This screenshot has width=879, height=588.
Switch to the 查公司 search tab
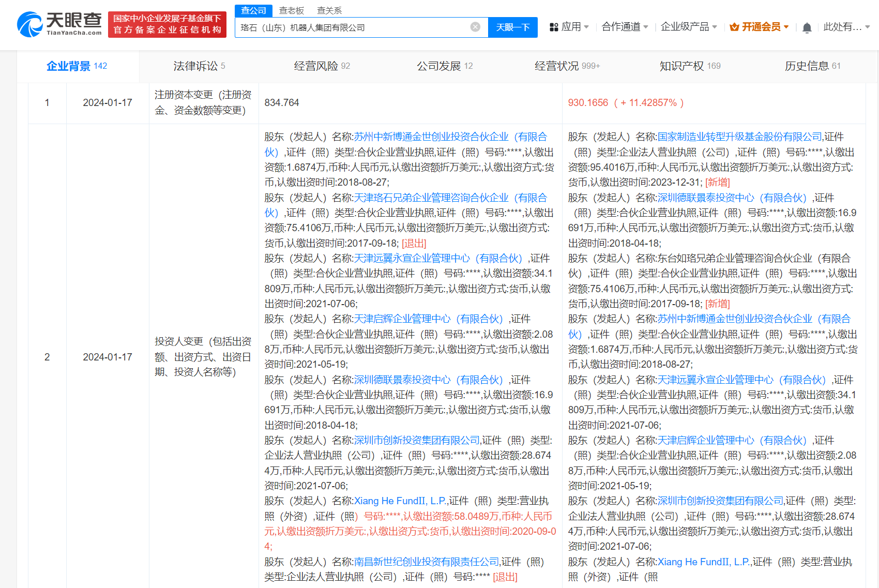[x=253, y=10]
